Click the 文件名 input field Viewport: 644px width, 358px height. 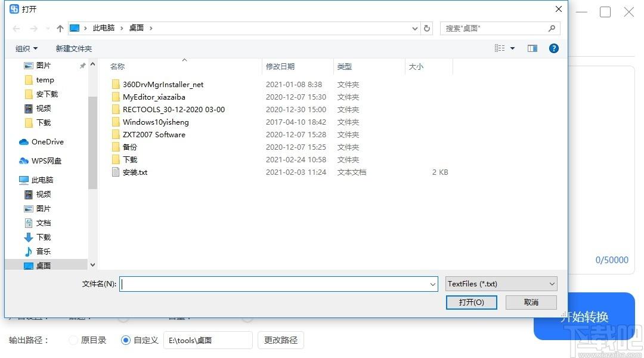click(274, 285)
